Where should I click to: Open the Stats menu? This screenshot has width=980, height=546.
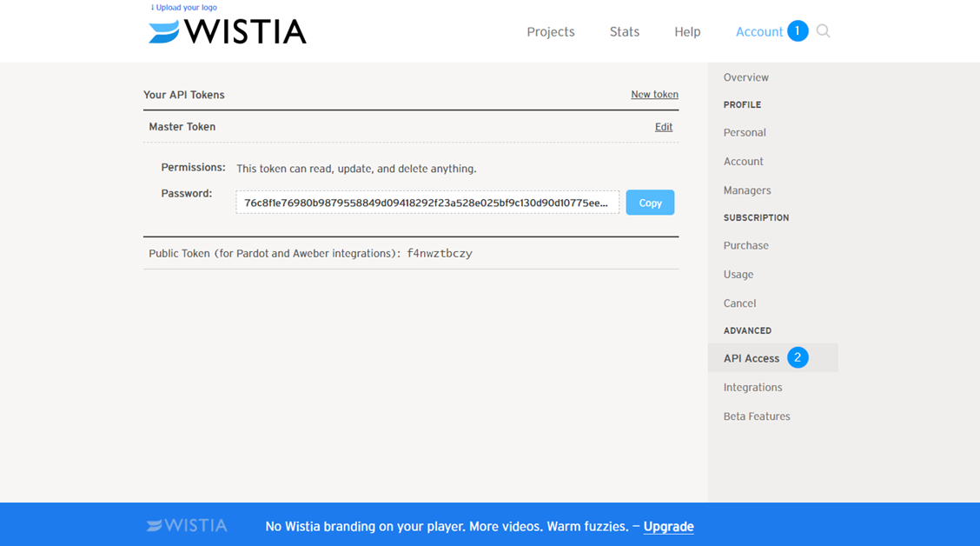(x=625, y=32)
